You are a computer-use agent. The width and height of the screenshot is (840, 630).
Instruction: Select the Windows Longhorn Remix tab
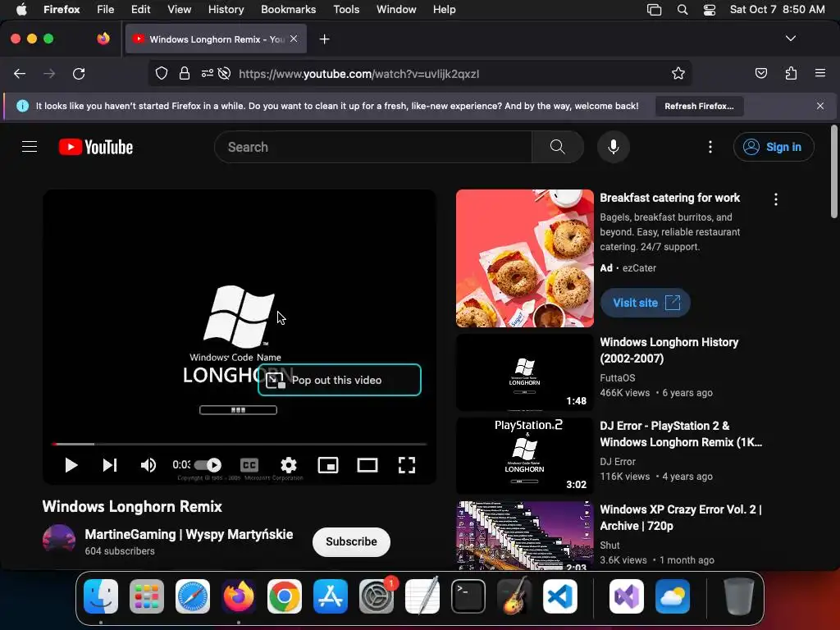216,39
